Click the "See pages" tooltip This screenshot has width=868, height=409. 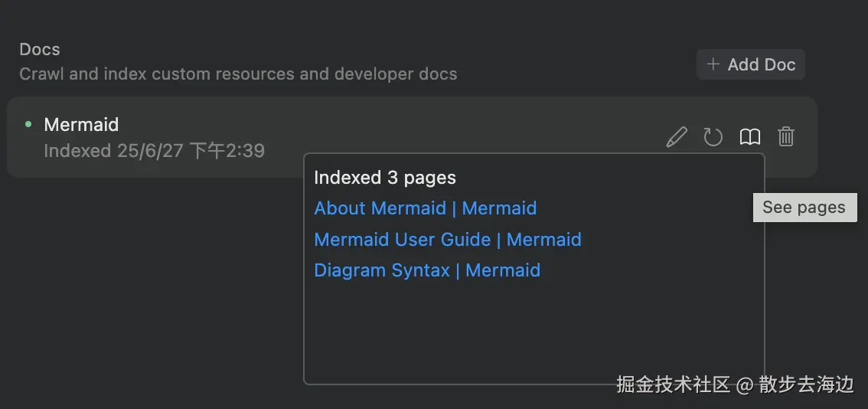tap(804, 207)
